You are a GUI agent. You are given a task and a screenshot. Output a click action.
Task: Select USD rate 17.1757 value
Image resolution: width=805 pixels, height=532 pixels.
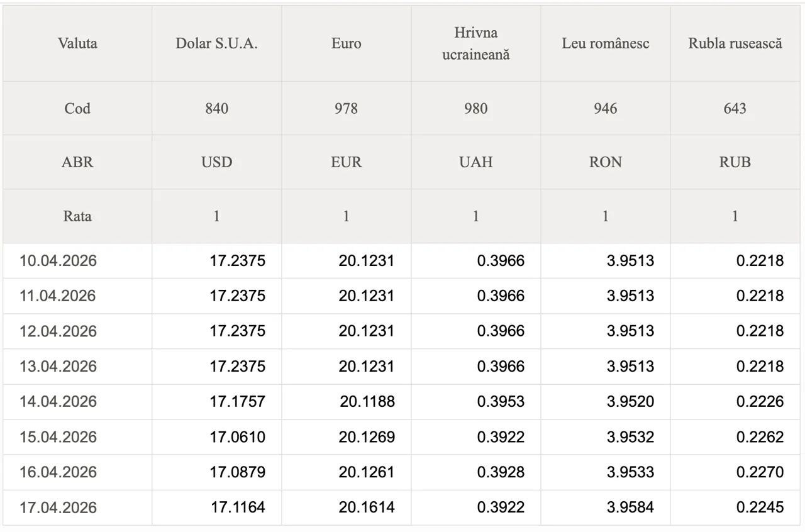coord(237,401)
